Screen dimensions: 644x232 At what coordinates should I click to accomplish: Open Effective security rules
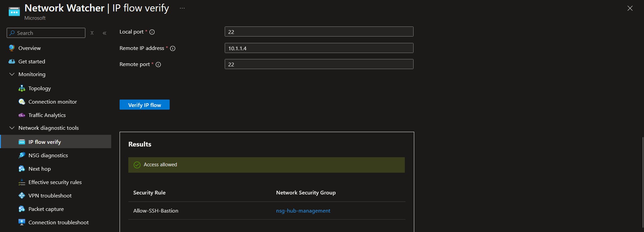coord(55,182)
